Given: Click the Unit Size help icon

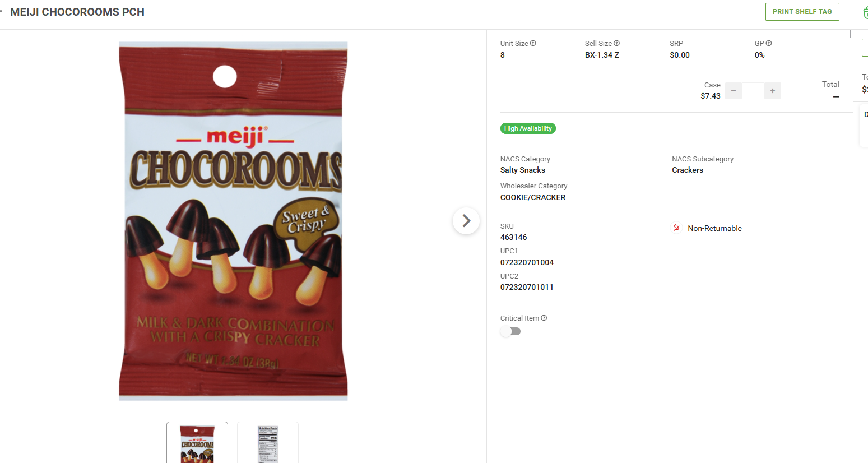Looking at the screenshot, I should pos(533,43).
